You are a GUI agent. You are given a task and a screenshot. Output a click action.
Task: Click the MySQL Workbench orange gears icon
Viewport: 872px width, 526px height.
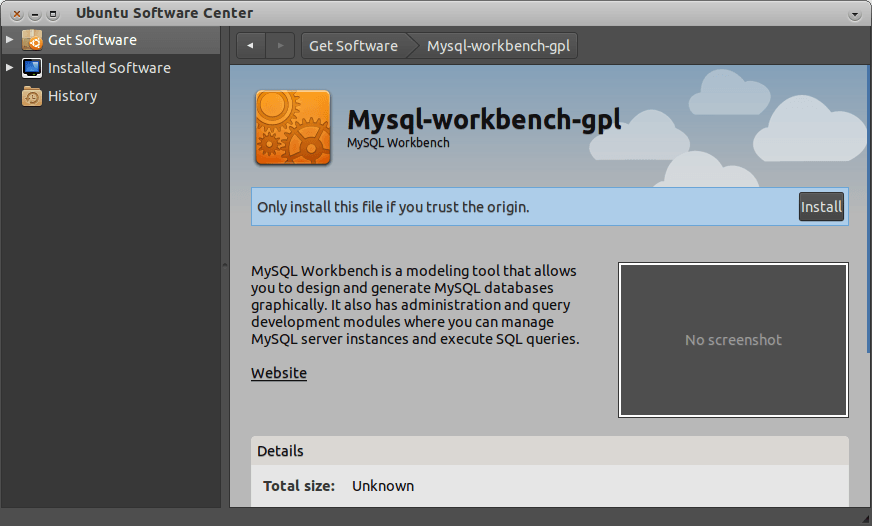pyautogui.click(x=293, y=127)
